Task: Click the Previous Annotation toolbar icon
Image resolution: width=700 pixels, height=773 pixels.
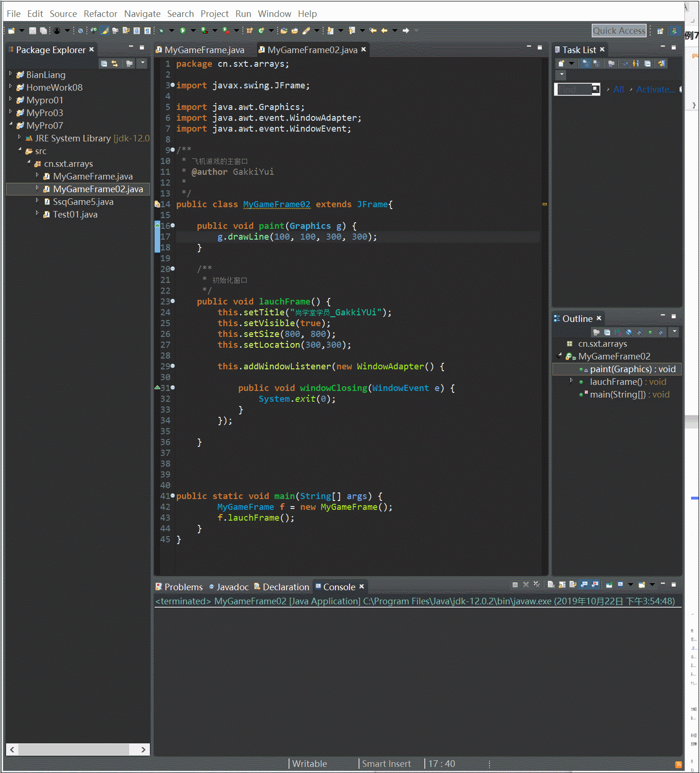Action: pyautogui.click(x=351, y=31)
